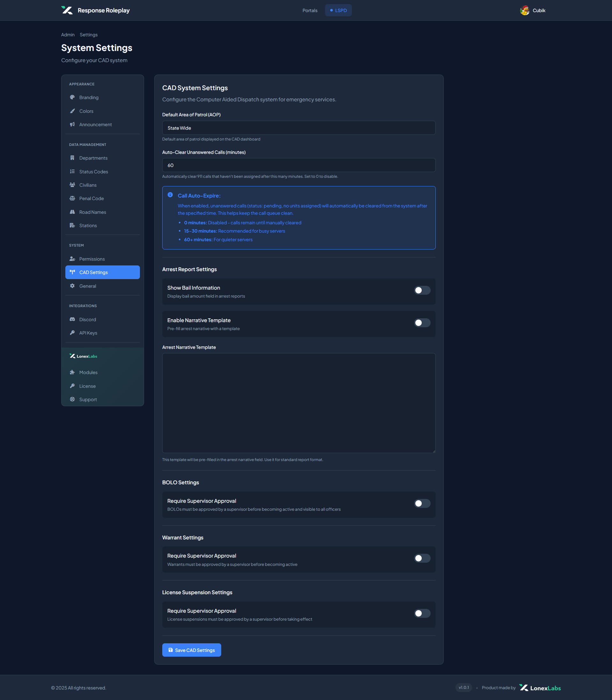Open the Stations section

click(102, 225)
